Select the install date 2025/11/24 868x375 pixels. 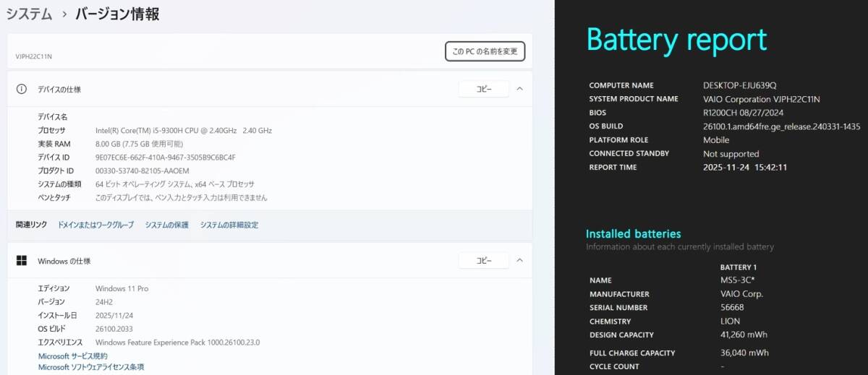[114, 316]
